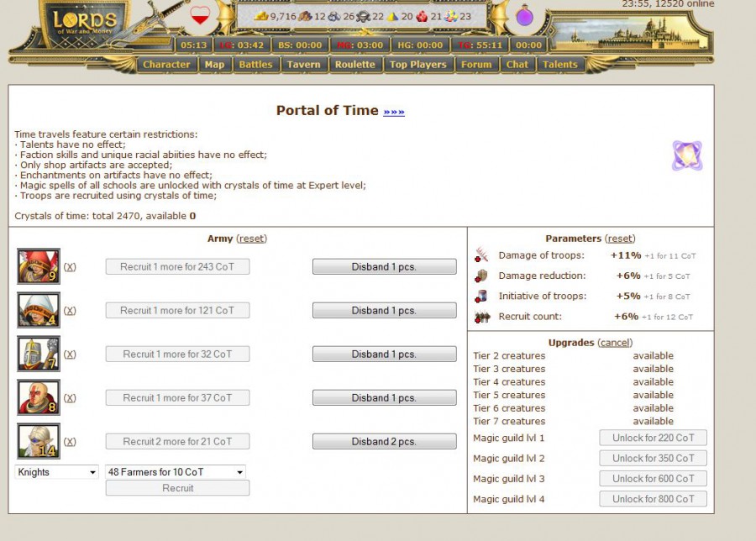Image resolution: width=756 pixels, height=541 pixels.
Task: Click the Army reset link
Action: point(251,239)
